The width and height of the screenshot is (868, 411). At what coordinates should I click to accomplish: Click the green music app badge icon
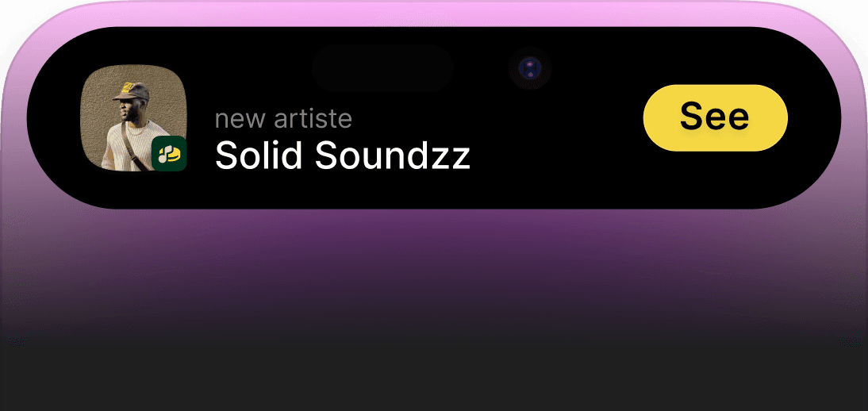(x=168, y=154)
